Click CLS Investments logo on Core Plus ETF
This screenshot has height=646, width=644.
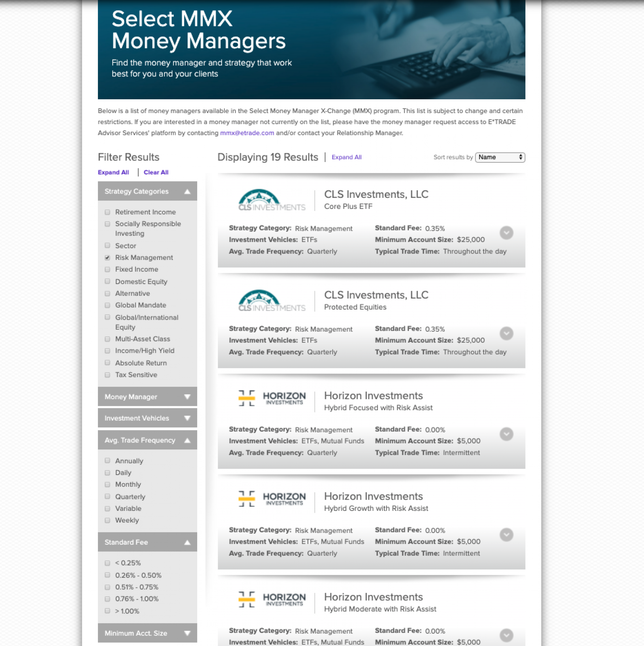pyautogui.click(x=272, y=200)
